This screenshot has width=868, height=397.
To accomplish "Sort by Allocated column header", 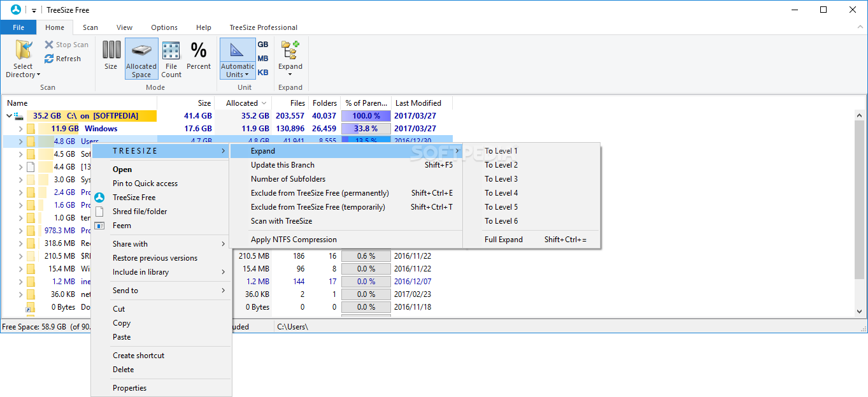I will [x=243, y=103].
